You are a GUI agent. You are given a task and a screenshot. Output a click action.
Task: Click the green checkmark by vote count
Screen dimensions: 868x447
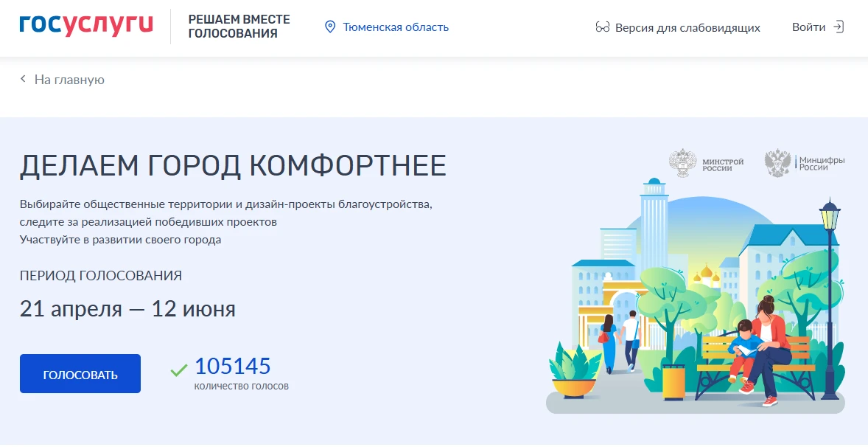click(179, 370)
